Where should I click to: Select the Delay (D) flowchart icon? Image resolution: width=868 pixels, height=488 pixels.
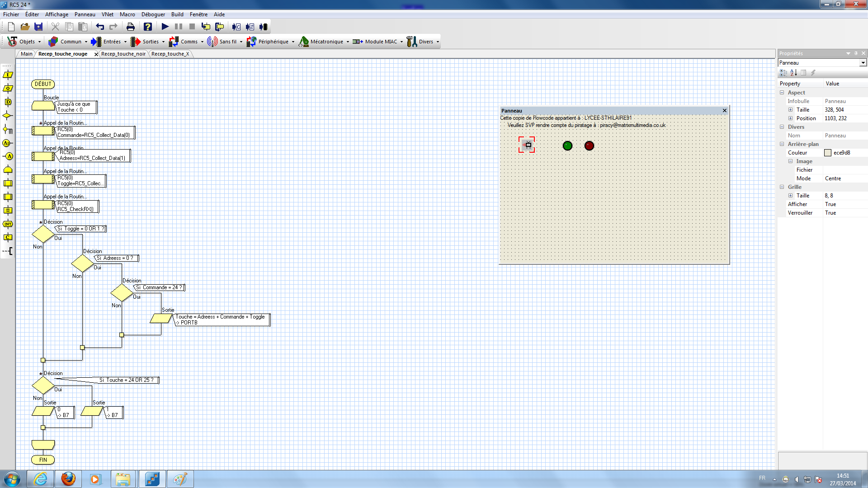point(8,102)
